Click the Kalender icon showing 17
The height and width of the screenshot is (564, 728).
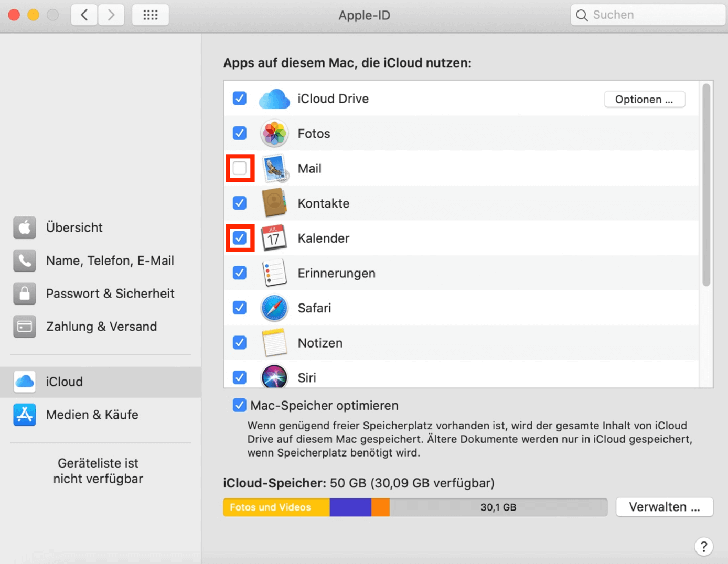pyautogui.click(x=274, y=238)
